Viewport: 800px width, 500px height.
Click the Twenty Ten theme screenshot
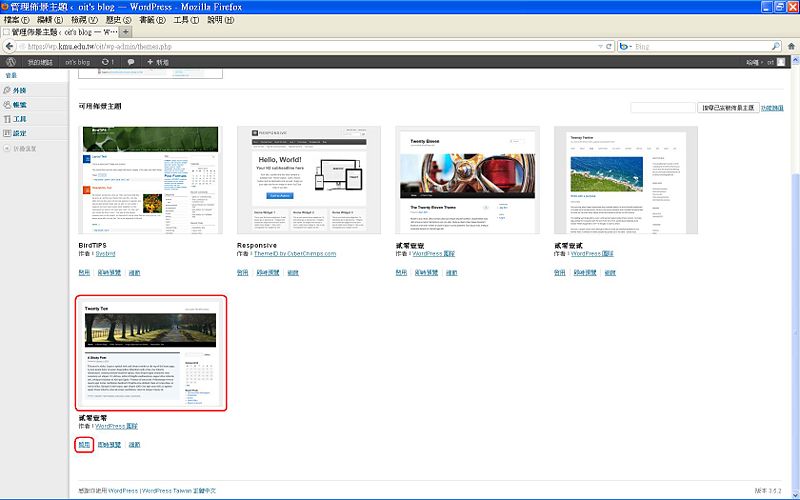click(x=151, y=353)
